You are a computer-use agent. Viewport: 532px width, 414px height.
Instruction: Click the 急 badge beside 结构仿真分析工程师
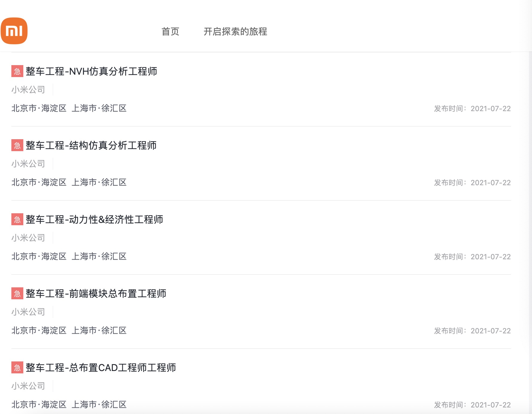[x=16, y=146]
